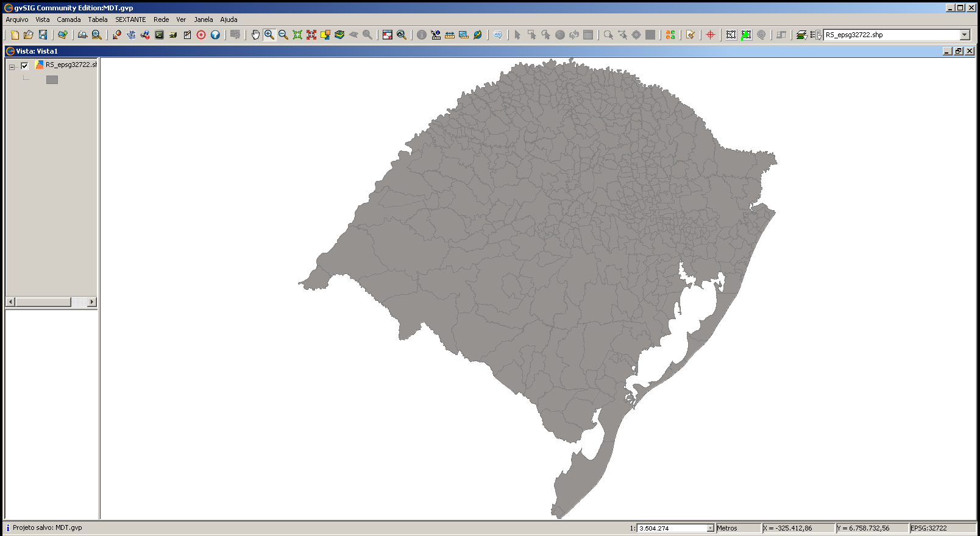
Task: Click the EPSG:32722 projection indicator
Action: point(929,528)
